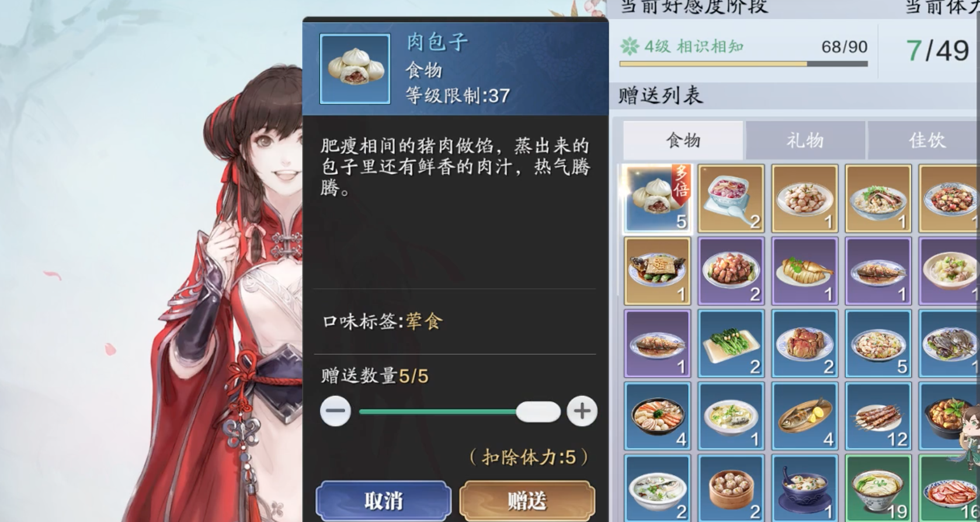The width and height of the screenshot is (980, 522).
Task: Click the 取消 cancel button
Action: pyautogui.click(x=384, y=501)
